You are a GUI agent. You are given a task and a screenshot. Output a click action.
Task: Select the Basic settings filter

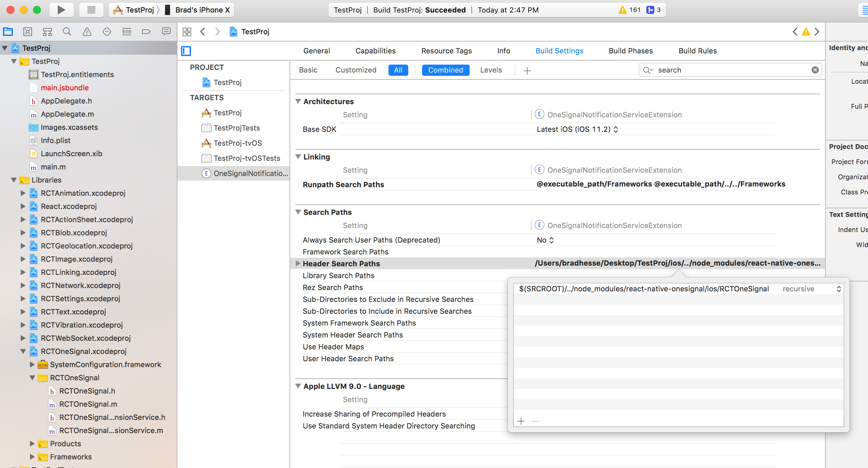click(308, 70)
